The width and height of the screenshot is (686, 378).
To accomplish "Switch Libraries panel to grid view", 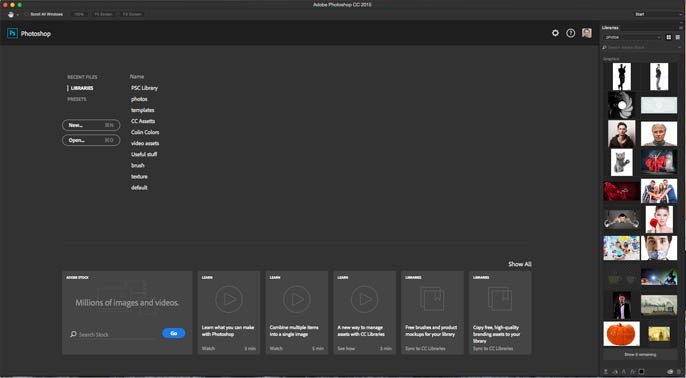I will tap(668, 37).
